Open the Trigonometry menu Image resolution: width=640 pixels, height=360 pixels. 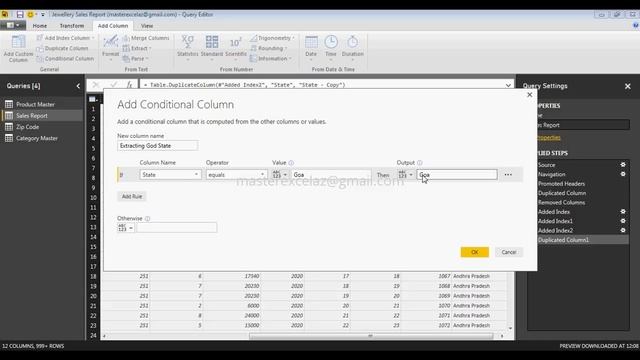(272, 38)
